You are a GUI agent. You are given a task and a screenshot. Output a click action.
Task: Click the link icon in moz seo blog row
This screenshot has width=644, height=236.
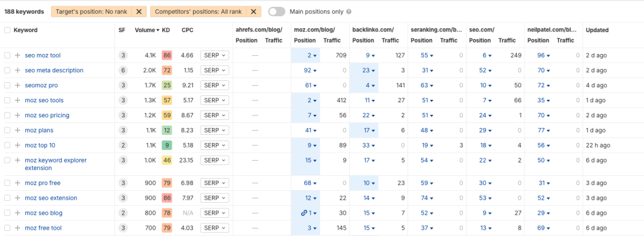(x=304, y=213)
